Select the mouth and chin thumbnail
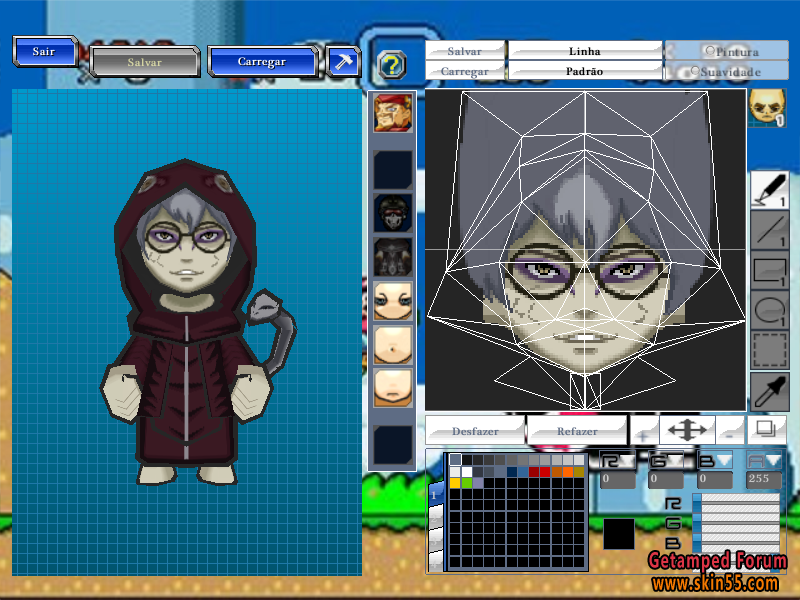The image size is (800, 600). [392, 389]
